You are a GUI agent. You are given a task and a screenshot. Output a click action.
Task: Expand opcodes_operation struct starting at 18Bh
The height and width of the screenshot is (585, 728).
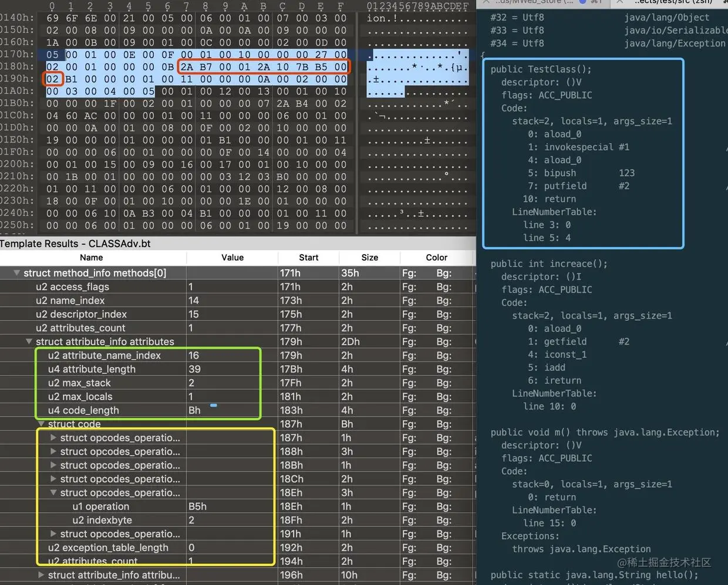[x=53, y=465]
